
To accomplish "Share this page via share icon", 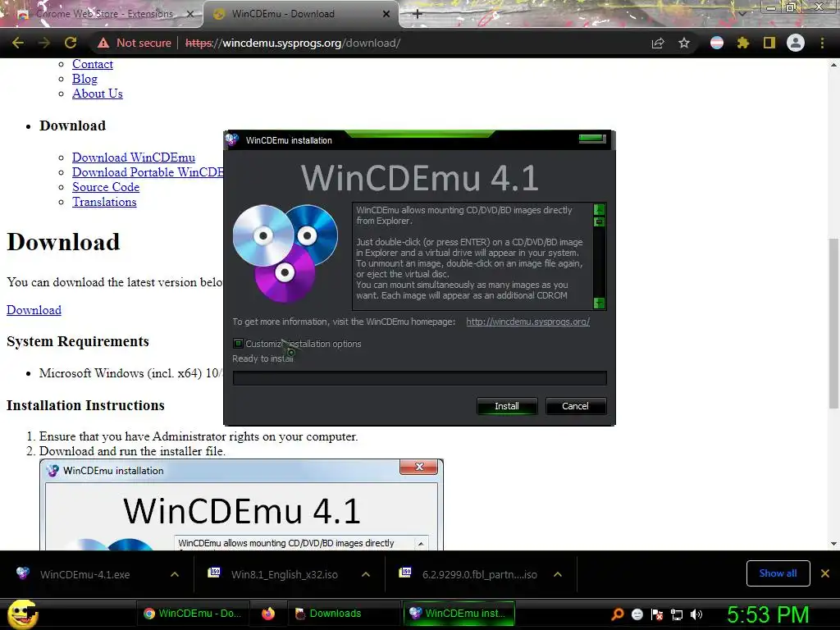I will click(x=658, y=43).
